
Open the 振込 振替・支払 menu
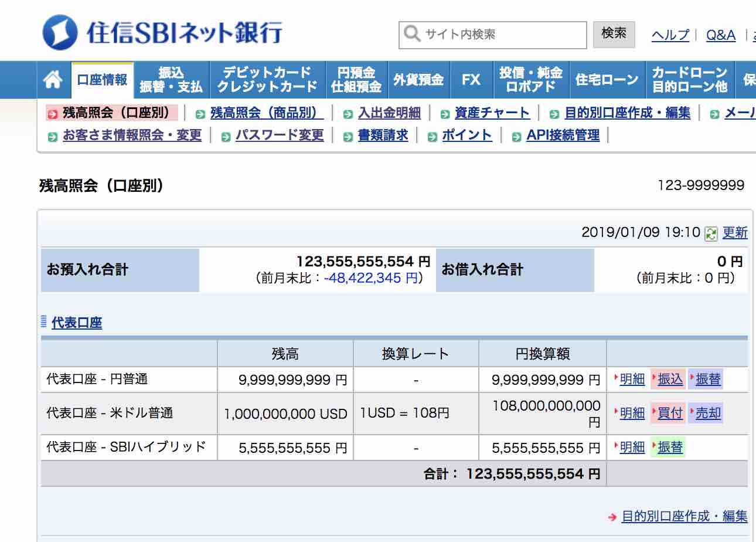[x=171, y=80]
